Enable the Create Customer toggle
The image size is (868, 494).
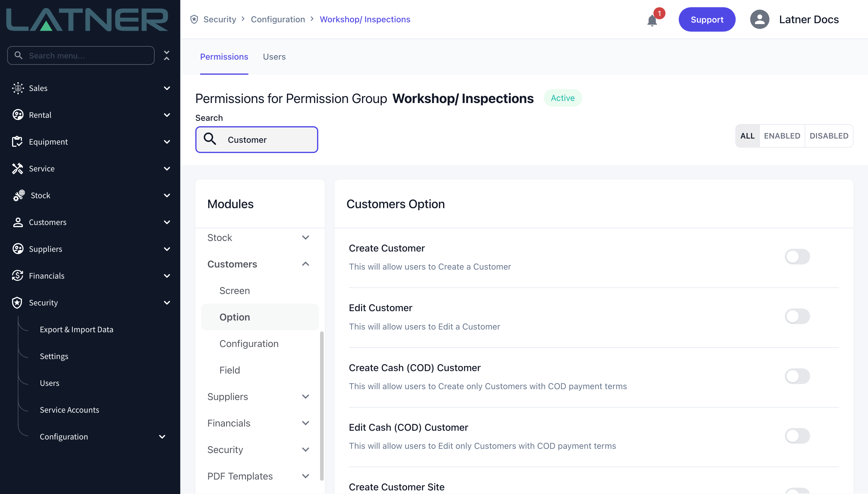tap(797, 257)
